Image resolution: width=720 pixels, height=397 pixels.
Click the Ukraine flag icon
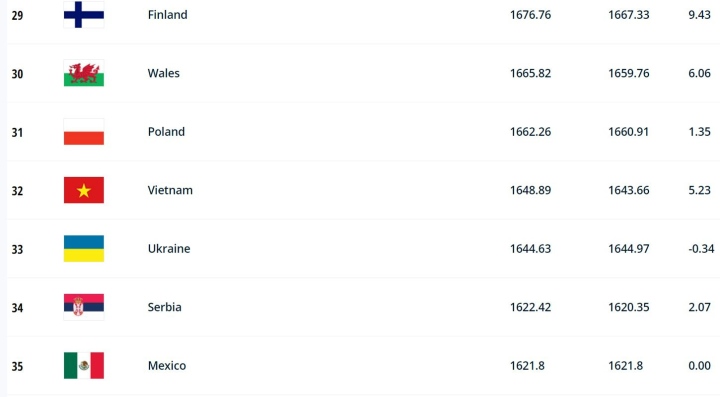[84, 248]
